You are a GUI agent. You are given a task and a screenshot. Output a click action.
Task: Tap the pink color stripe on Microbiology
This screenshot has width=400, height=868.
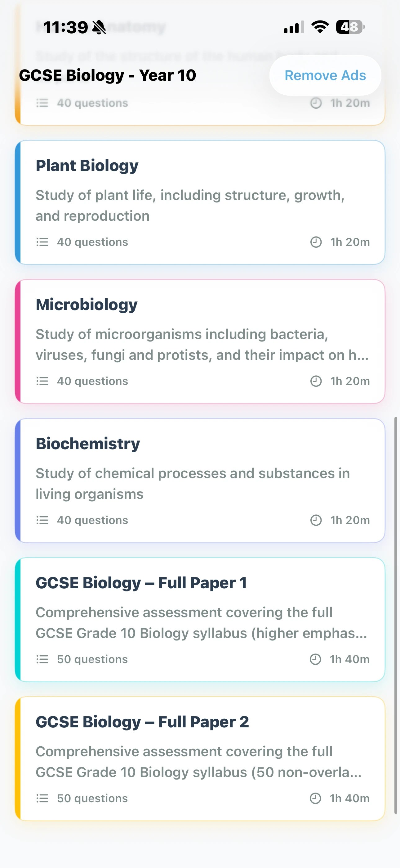tap(18, 341)
